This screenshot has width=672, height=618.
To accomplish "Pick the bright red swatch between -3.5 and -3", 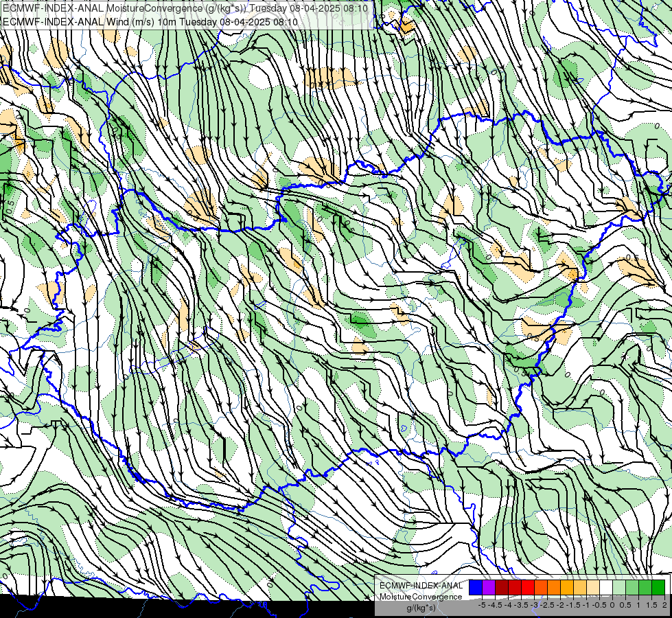I will click(528, 588).
